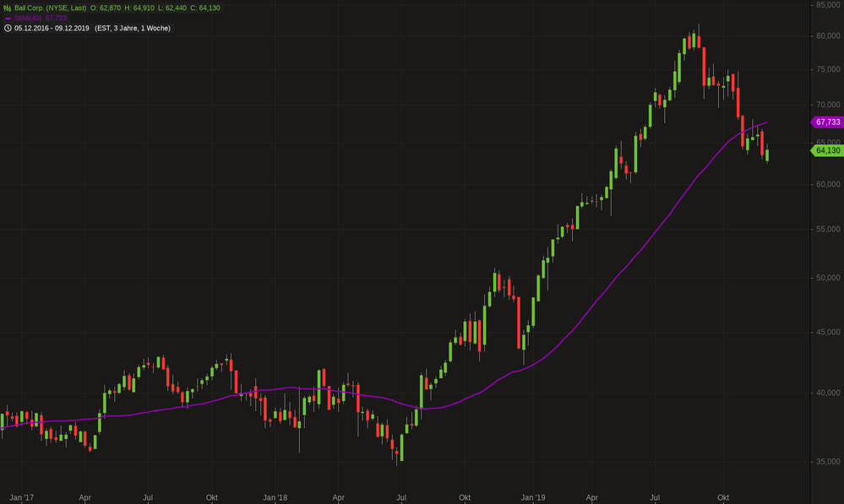Screen dimensions: 844x504
Task: Click the candlestick chart type icon
Action: pos(7,8)
